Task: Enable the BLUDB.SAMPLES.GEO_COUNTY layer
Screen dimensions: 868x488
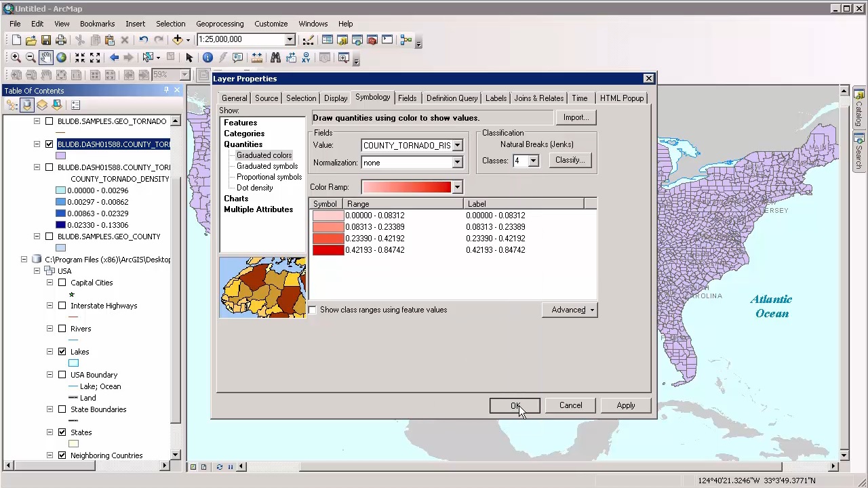Action: click(x=49, y=237)
